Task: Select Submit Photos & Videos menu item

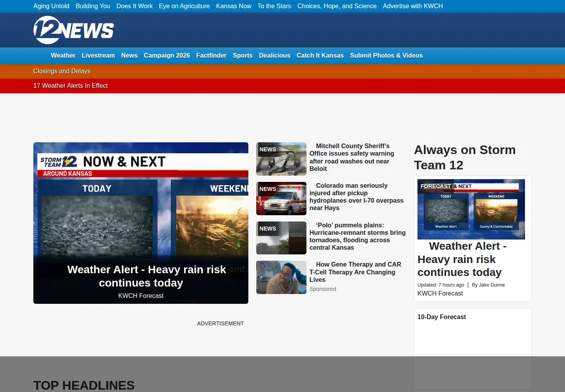Action: click(x=386, y=56)
